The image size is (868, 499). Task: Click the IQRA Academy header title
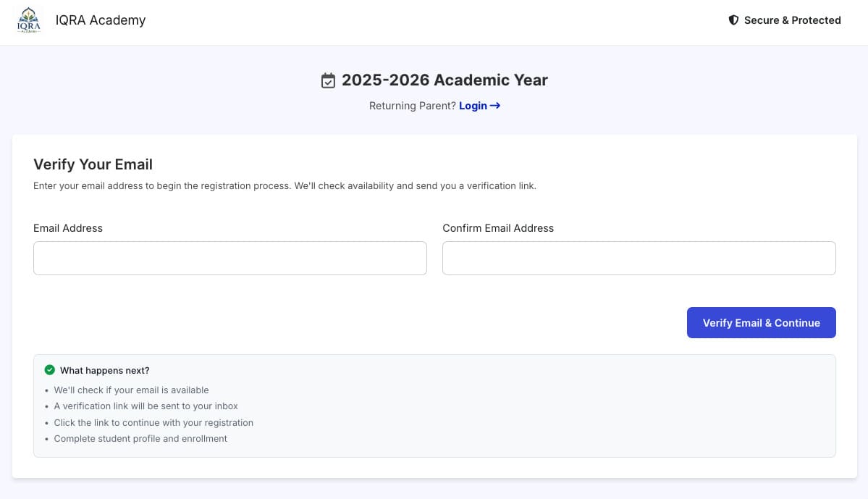pyautogui.click(x=100, y=20)
